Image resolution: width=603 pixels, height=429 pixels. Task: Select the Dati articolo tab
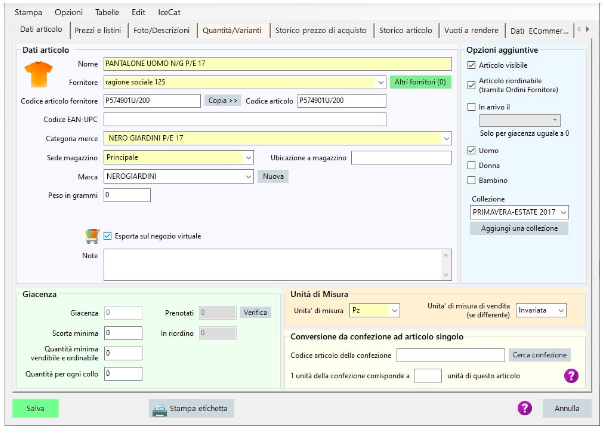click(x=41, y=29)
